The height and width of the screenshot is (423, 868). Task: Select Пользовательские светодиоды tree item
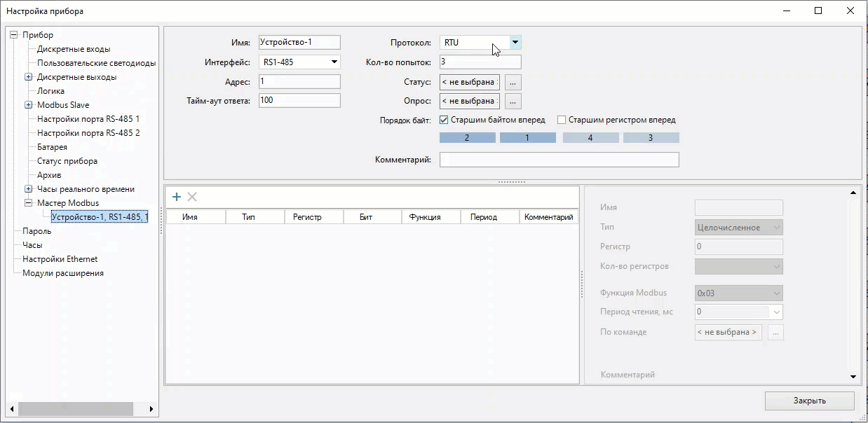click(97, 63)
